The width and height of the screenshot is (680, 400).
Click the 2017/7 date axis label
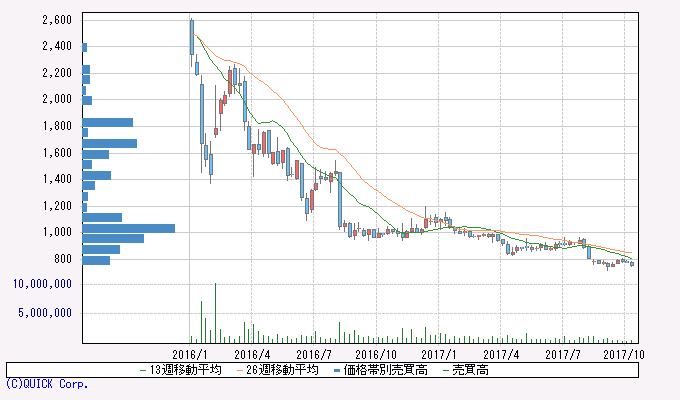563,355
